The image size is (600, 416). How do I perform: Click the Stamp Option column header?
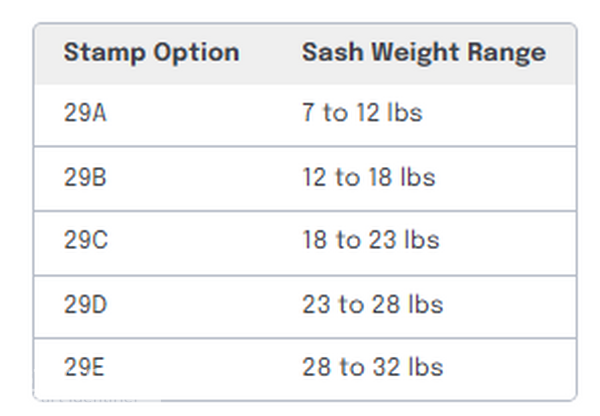pyautogui.click(x=152, y=52)
